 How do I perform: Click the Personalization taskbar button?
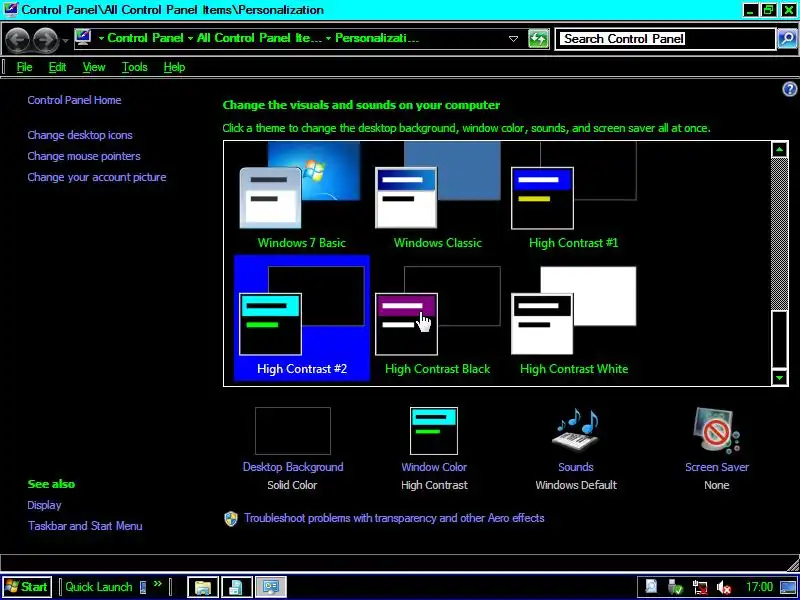[270, 587]
